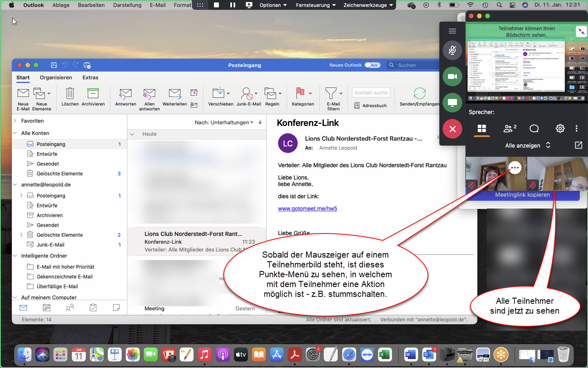Screen dimensions: 588x368
Task: Click the print icon in Outlook title bar
Action: [87, 65]
